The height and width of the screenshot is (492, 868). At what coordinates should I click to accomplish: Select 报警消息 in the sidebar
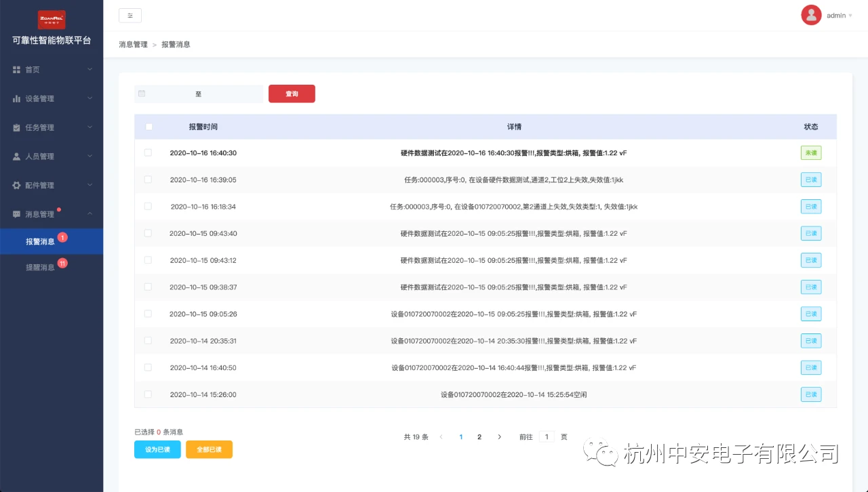pyautogui.click(x=40, y=242)
